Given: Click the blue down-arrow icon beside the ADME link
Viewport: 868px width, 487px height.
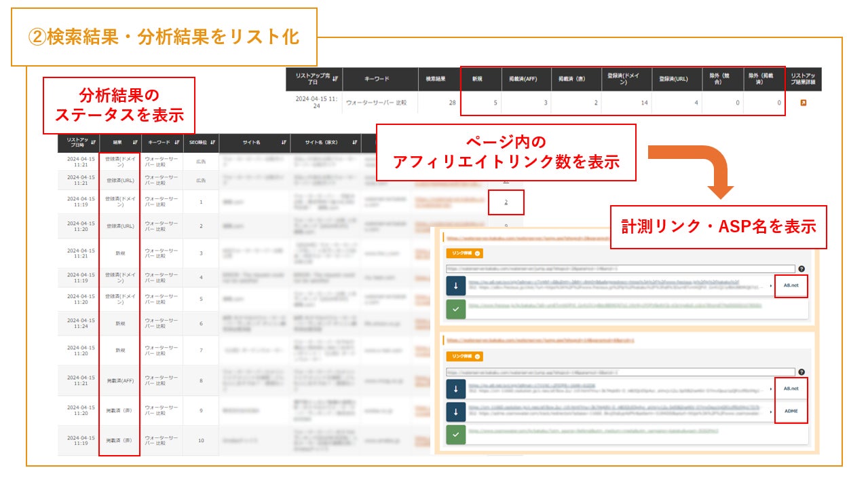Looking at the screenshot, I should pos(456,412).
